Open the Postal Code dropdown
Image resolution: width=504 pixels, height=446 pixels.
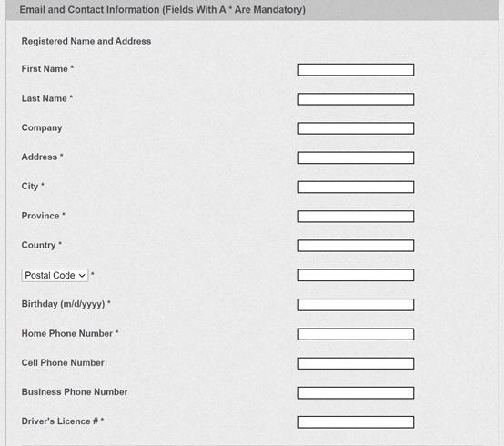pos(55,276)
